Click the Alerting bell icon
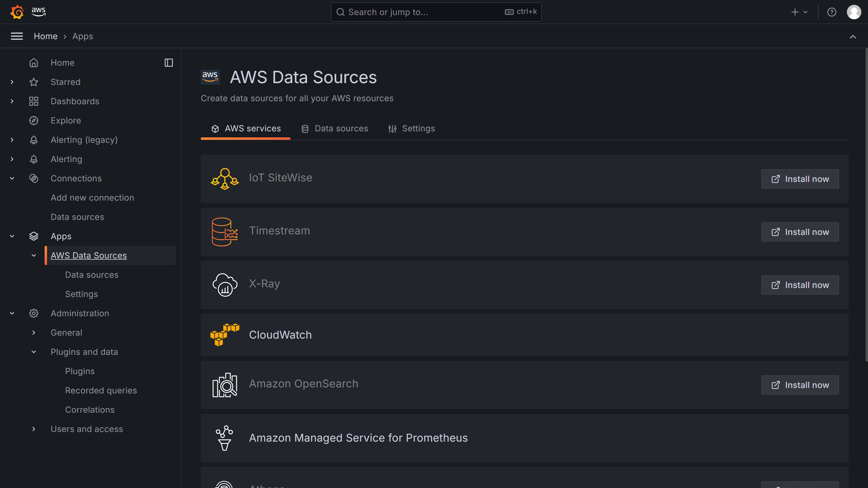 click(x=34, y=159)
